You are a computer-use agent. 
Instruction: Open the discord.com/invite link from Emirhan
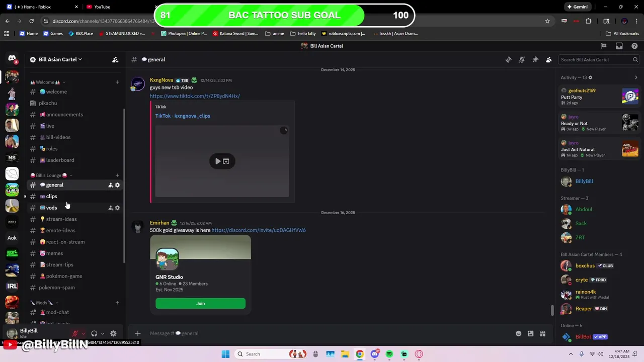click(259, 230)
